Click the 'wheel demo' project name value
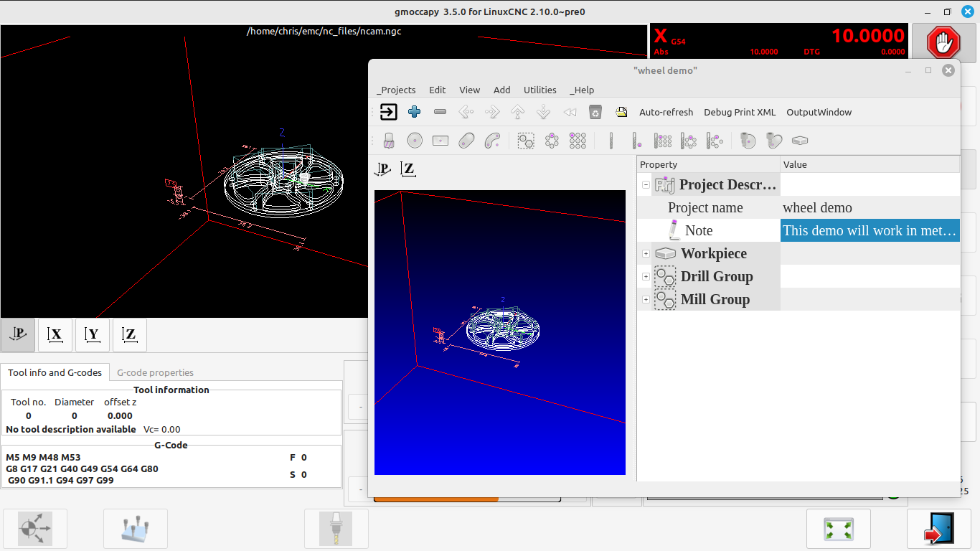Viewport: 980px width, 551px height. click(817, 207)
